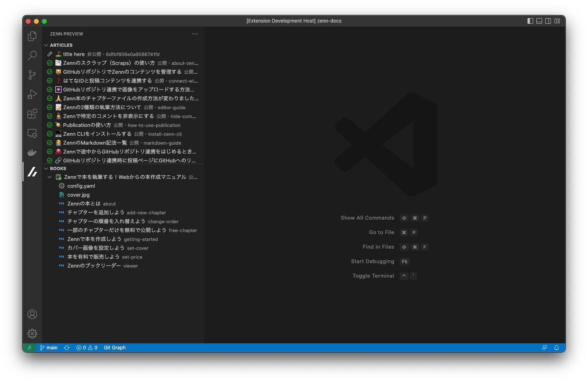Open article 'ZennのMarkdown記法一覧'
588x382 pixels.
(123, 143)
